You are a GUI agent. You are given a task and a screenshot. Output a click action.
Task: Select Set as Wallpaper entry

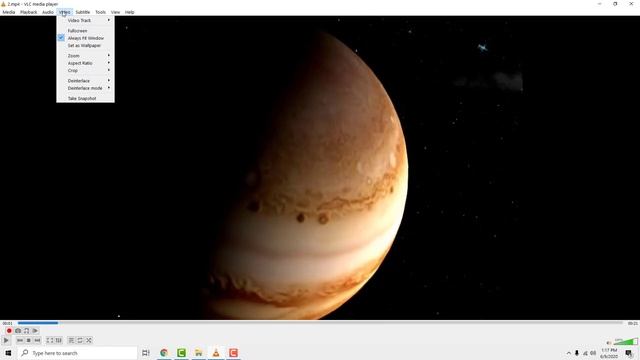pyautogui.click(x=85, y=46)
